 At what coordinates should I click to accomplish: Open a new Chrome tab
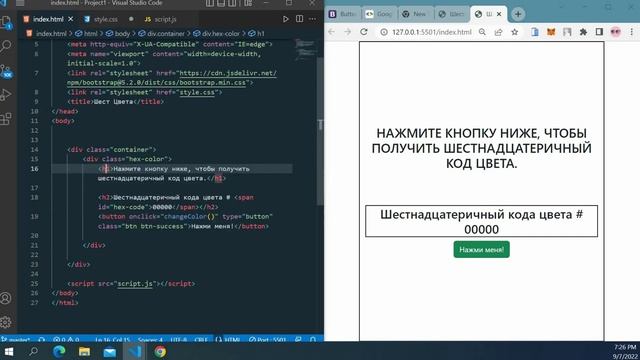pos(518,14)
